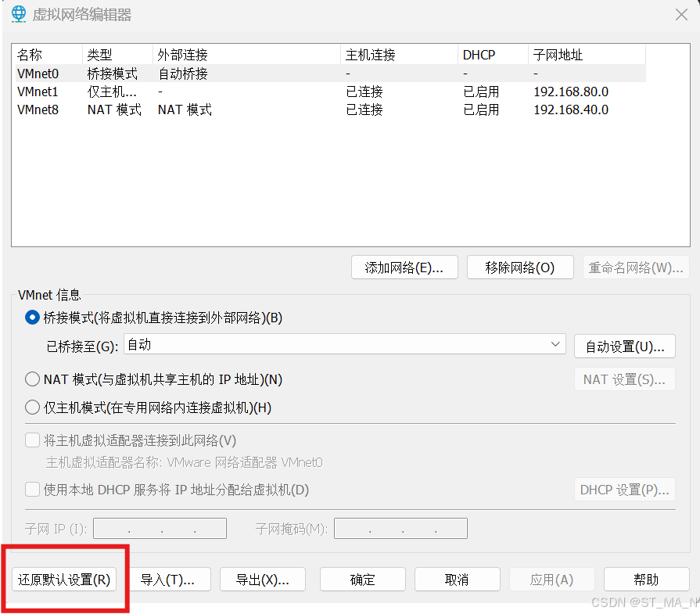
Task: Click subnet address 192.168.40.0 cell
Action: [x=571, y=110]
